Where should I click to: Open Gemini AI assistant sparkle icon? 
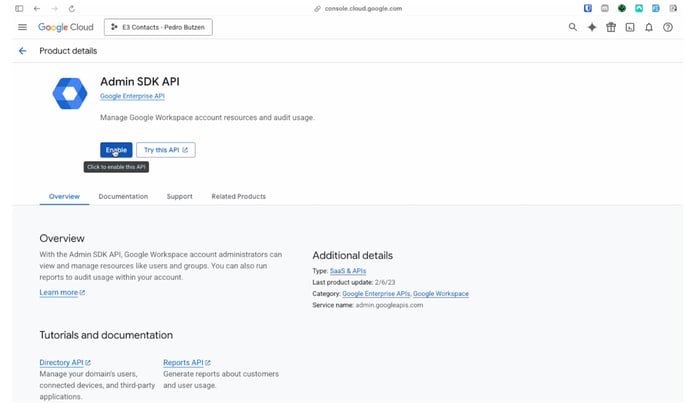click(x=592, y=27)
